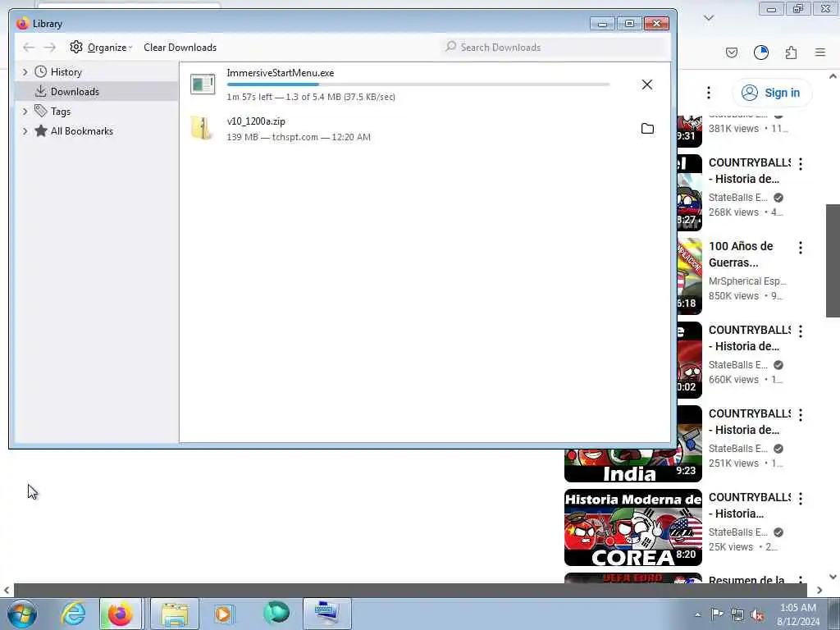Open the network tray icon
Viewport: 840px width, 630px height.
(x=737, y=615)
